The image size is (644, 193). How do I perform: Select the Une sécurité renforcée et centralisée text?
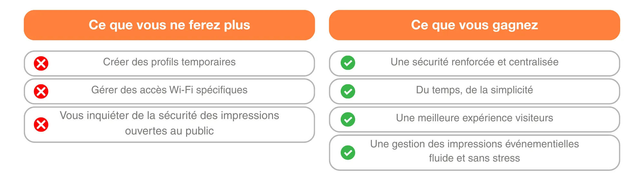(x=474, y=62)
